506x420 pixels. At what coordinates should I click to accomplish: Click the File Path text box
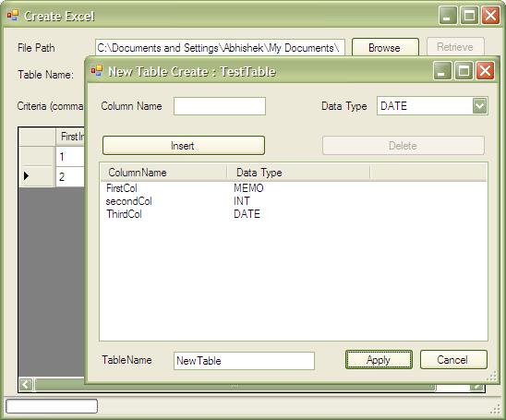click(220, 48)
